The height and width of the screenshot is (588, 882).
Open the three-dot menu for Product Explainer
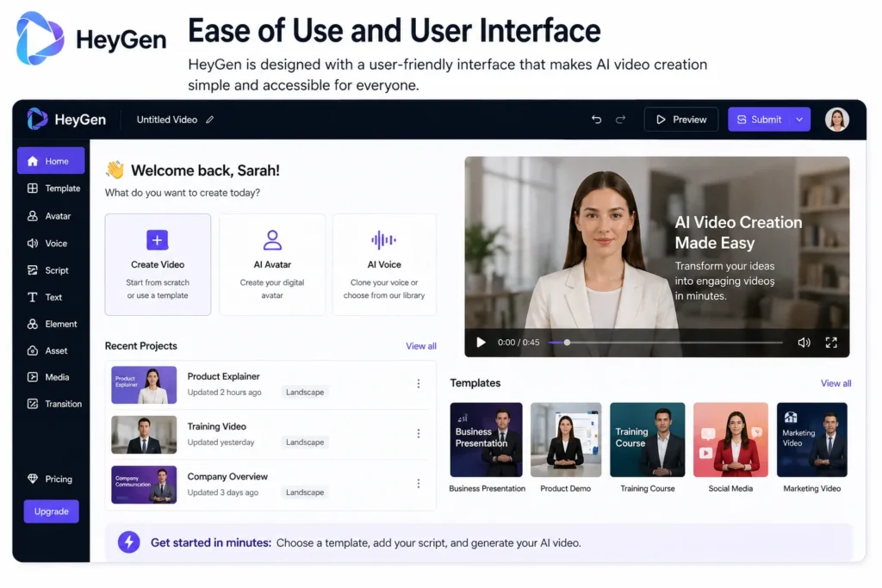click(419, 383)
